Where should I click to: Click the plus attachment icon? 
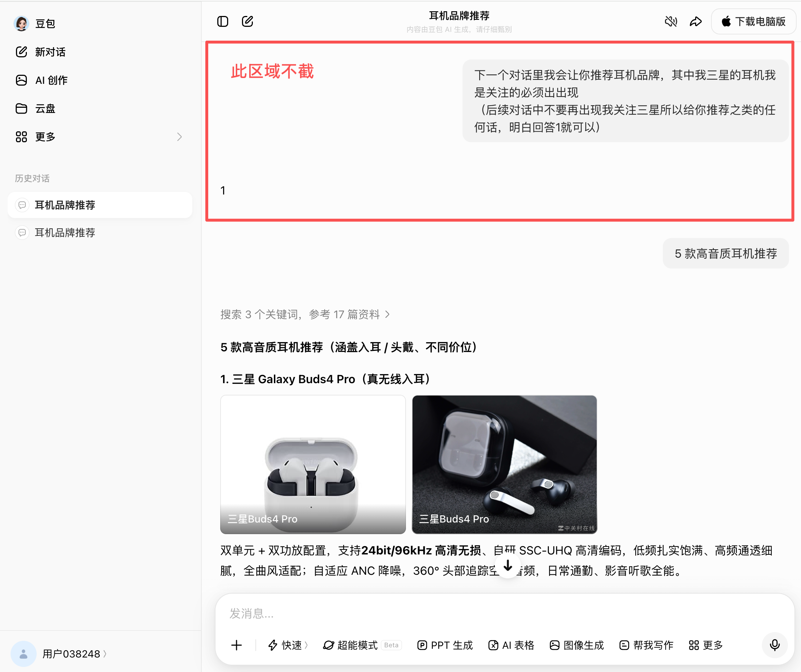tap(237, 645)
